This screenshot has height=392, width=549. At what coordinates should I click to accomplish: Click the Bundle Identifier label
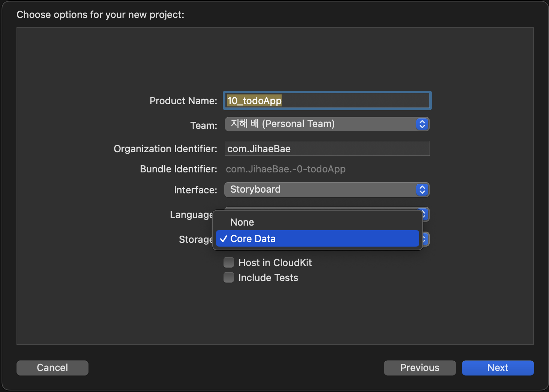tap(178, 169)
